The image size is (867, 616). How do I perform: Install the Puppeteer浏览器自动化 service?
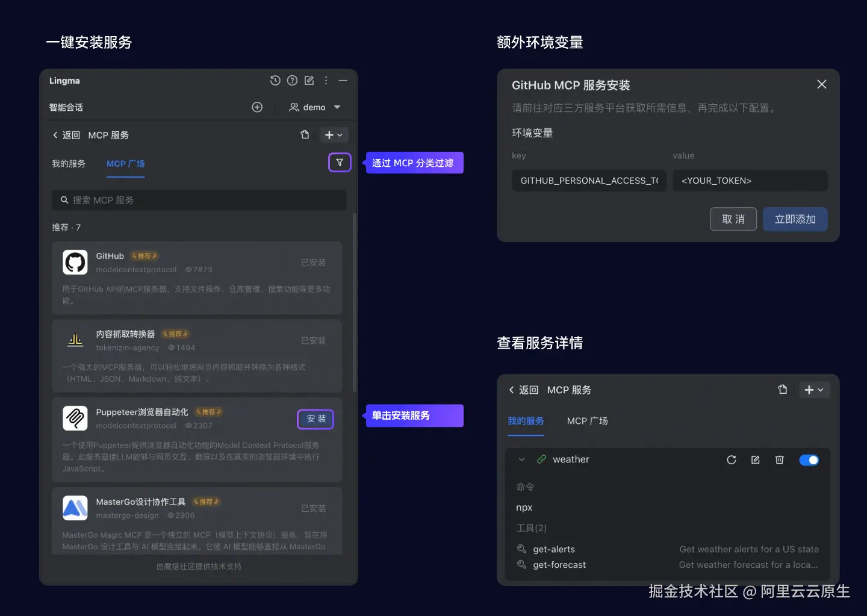tap(315, 419)
